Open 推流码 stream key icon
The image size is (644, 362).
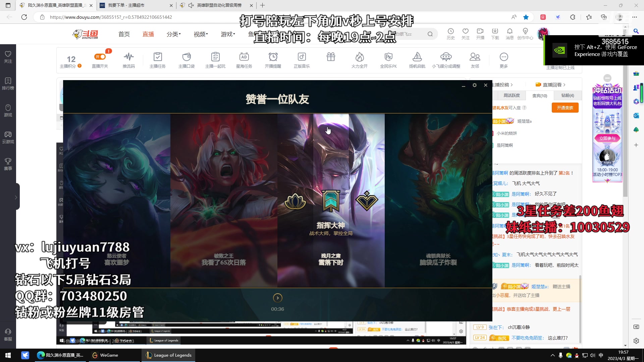(128, 57)
